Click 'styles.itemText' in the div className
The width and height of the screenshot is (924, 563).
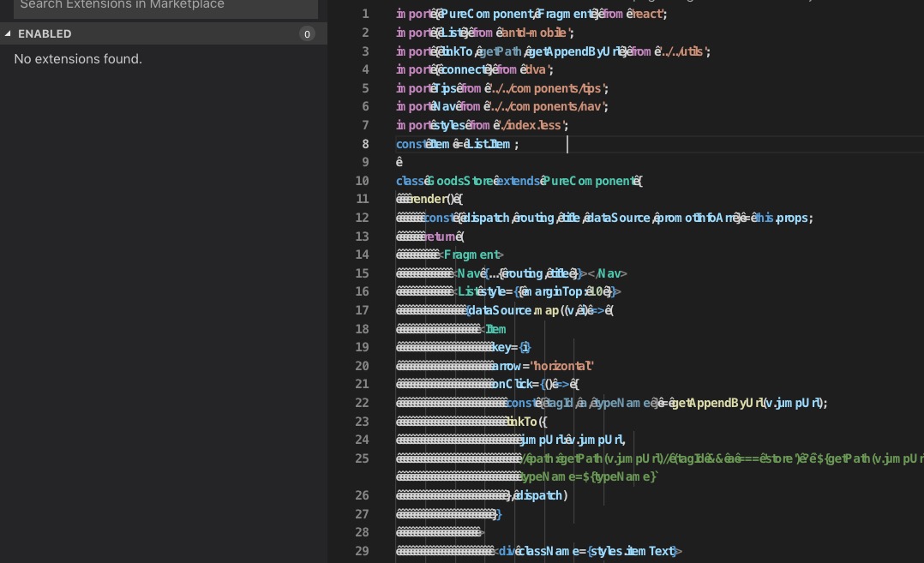(x=633, y=551)
